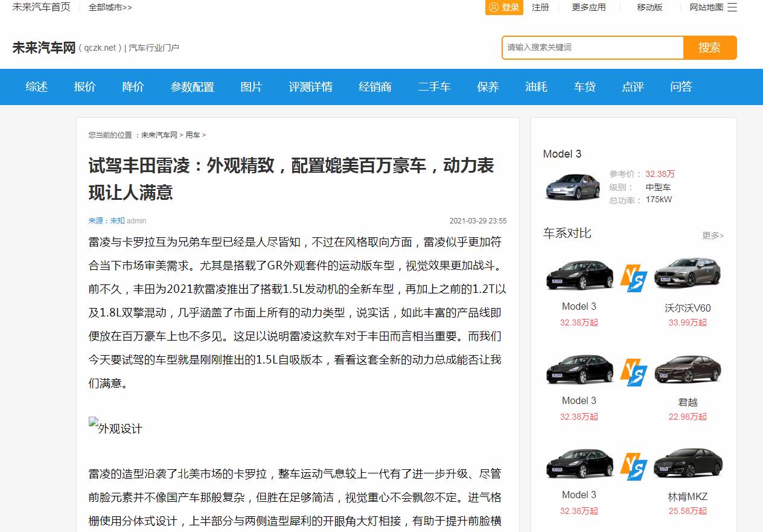Click the black Model 3 image beside 沃尔沃V60

tap(579, 275)
